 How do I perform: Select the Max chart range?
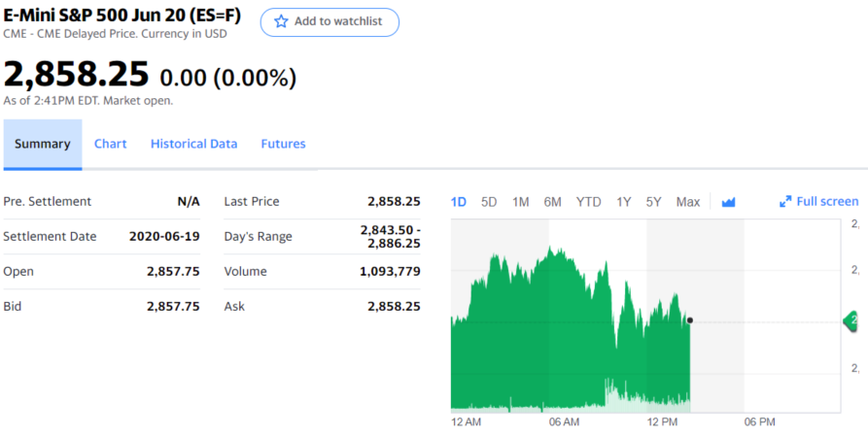pos(688,202)
